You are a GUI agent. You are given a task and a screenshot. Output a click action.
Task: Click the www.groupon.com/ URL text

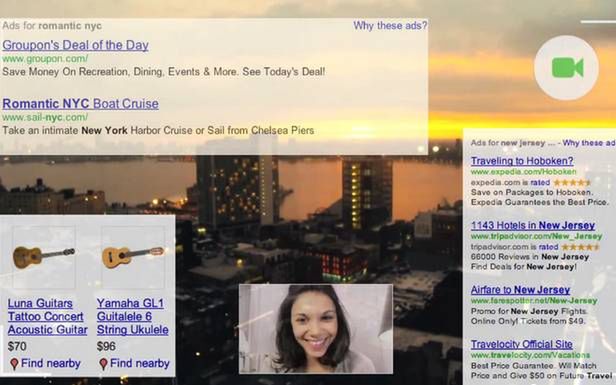pos(45,59)
